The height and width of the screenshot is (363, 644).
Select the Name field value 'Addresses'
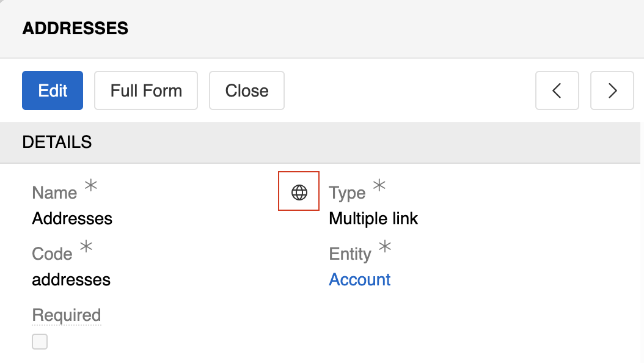point(72,218)
